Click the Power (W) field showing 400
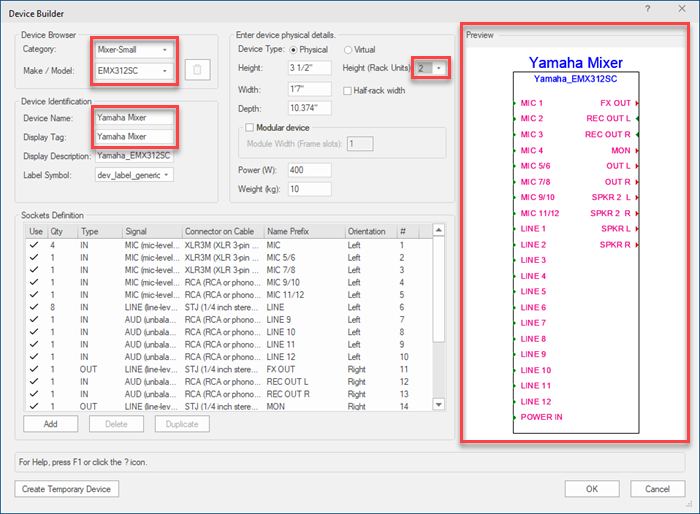 tap(309, 170)
